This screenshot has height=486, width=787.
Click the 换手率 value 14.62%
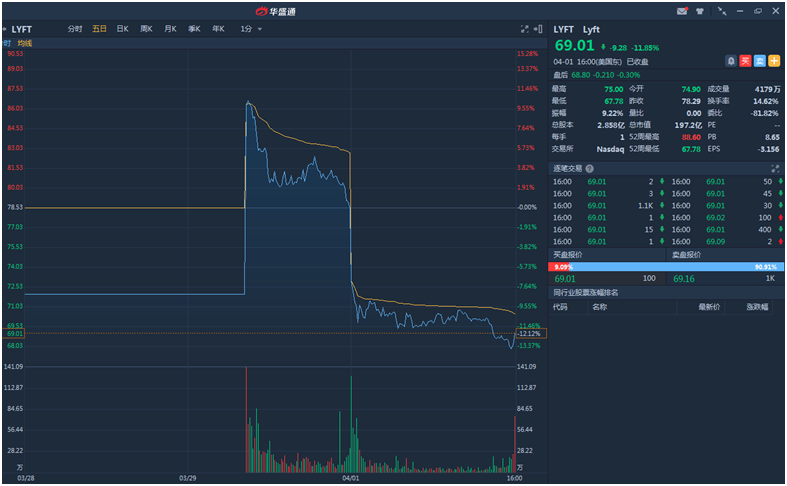[x=765, y=101]
